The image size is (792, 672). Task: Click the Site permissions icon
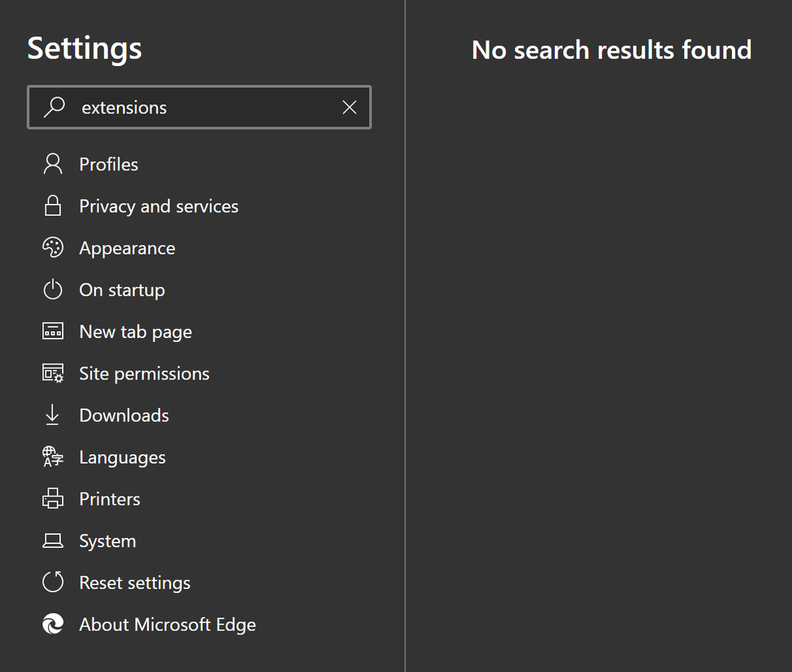pos(53,373)
